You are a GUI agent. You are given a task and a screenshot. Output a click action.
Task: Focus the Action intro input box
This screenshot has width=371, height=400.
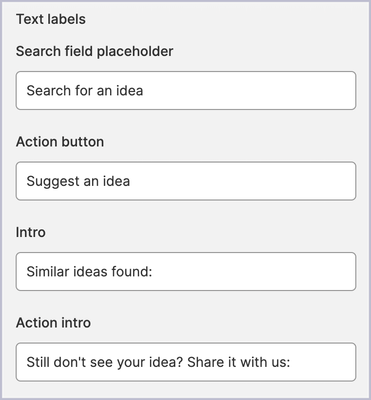186,362
